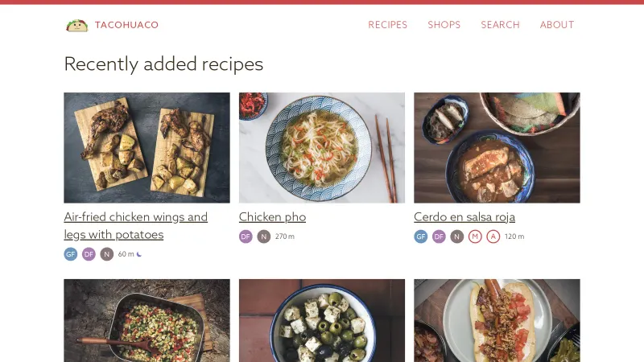Open the Recipes menu item
The height and width of the screenshot is (362, 644).
(x=388, y=25)
